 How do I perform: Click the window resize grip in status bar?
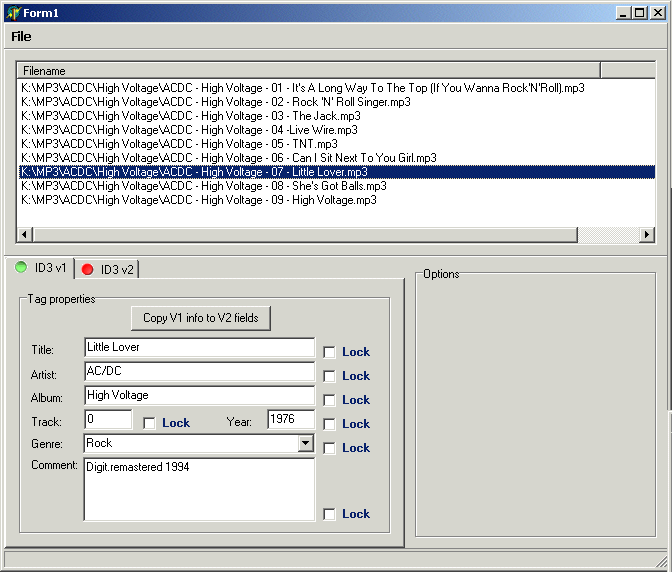point(662,562)
